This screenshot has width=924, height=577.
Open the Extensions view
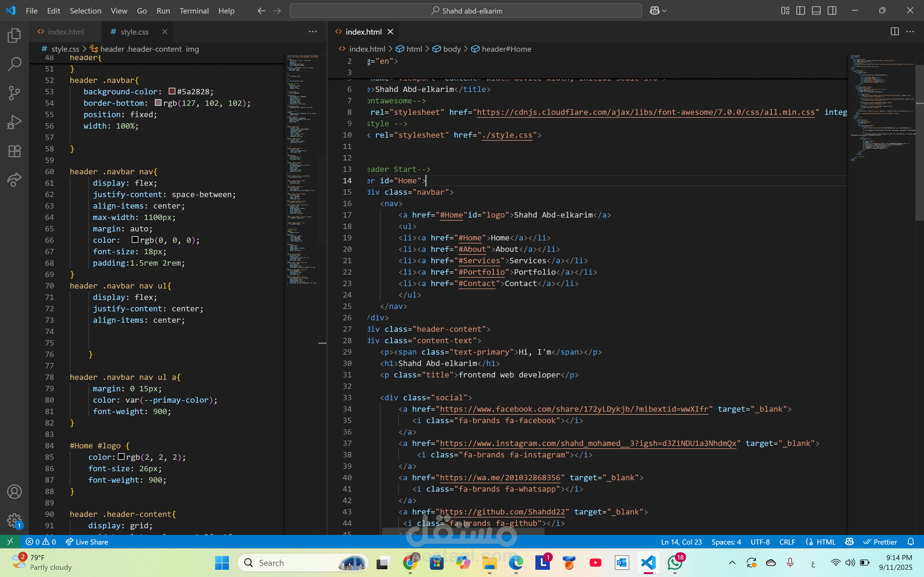click(x=14, y=151)
